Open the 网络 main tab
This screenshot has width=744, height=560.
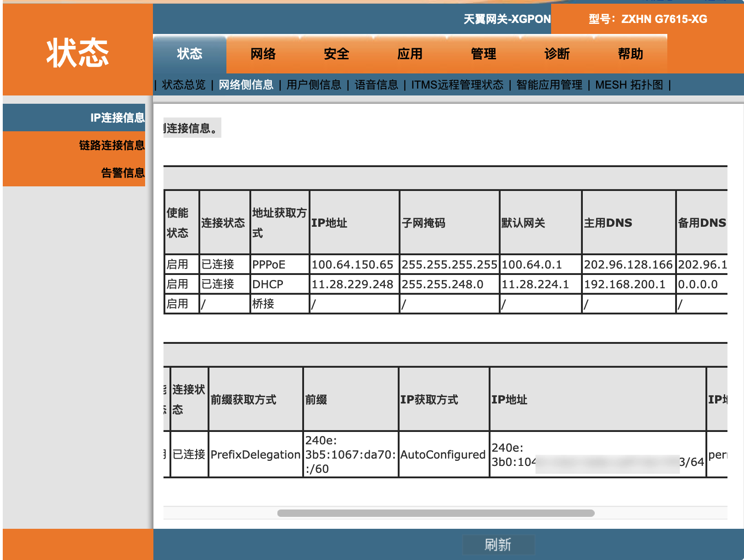tap(263, 54)
